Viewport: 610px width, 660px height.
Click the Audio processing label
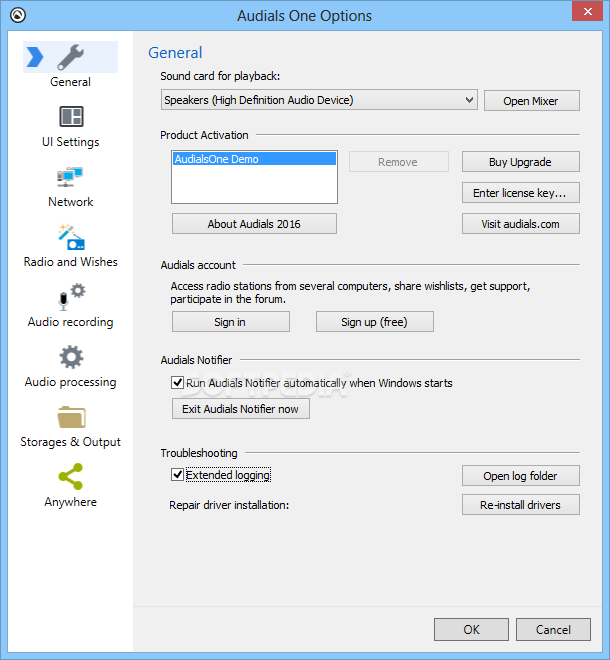[71, 382]
